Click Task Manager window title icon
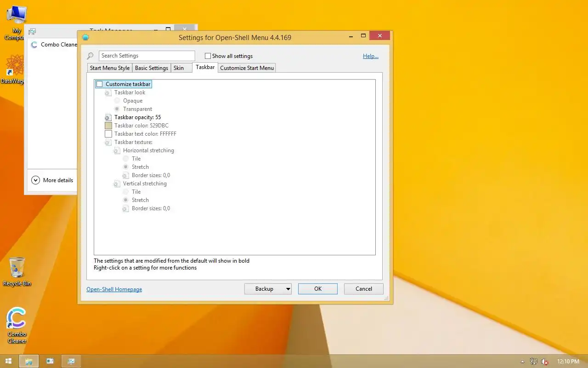This screenshot has width=588, height=368. (32, 31)
